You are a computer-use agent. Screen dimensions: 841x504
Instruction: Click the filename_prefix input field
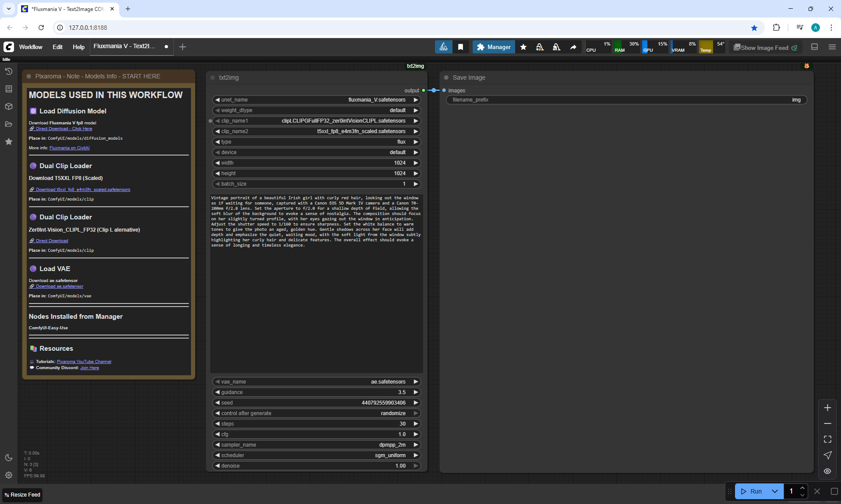click(626, 100)
